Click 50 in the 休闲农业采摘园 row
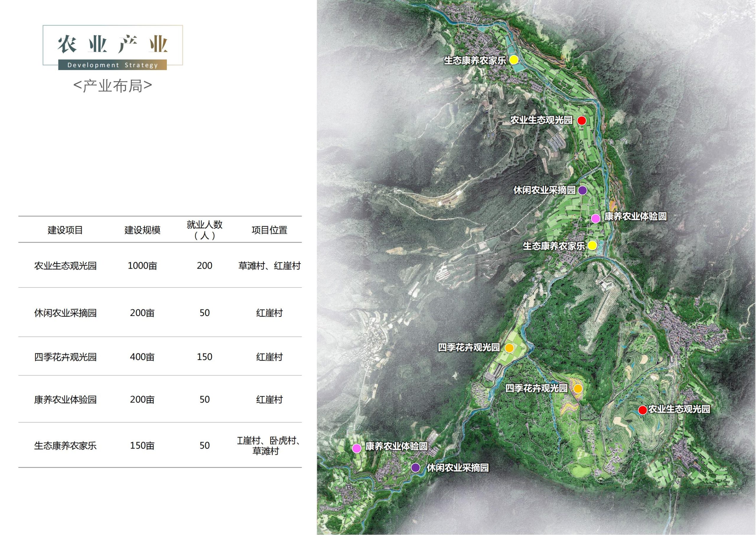Viewport: 756px width, 535px height. (x=204, y=312)
